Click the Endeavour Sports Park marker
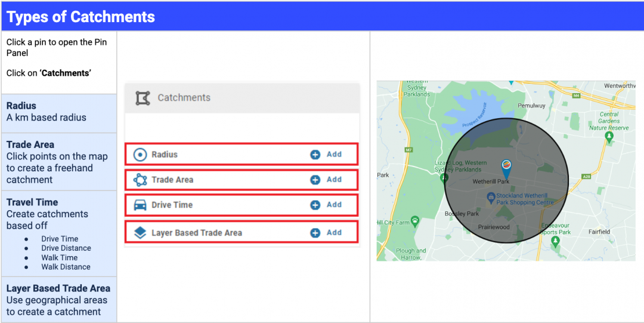 [556, 241]
